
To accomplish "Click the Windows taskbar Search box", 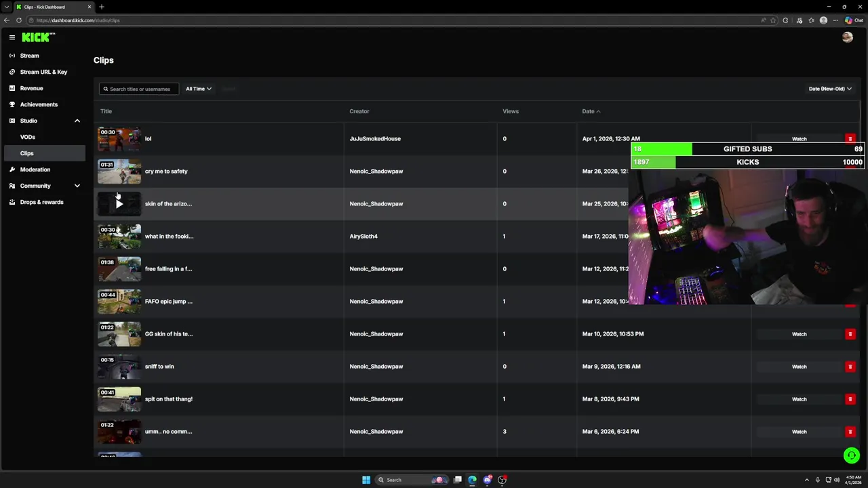I will 412,480.
